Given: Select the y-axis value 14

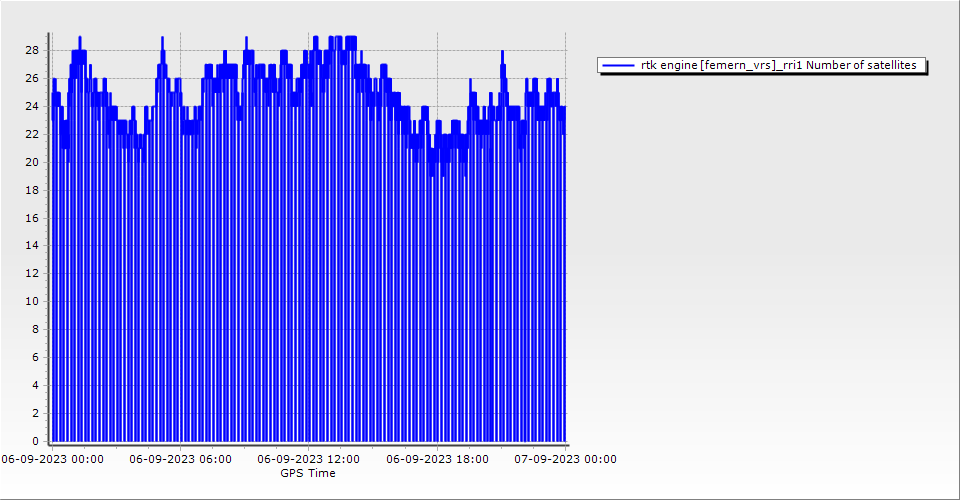Looking at the screenshot, I should [32, 245].
